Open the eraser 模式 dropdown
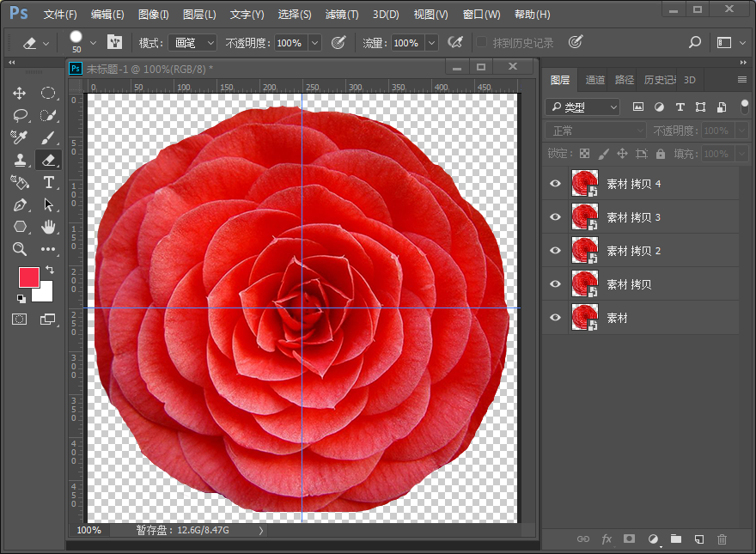This screenshot has width=756, height=554. 191,41
